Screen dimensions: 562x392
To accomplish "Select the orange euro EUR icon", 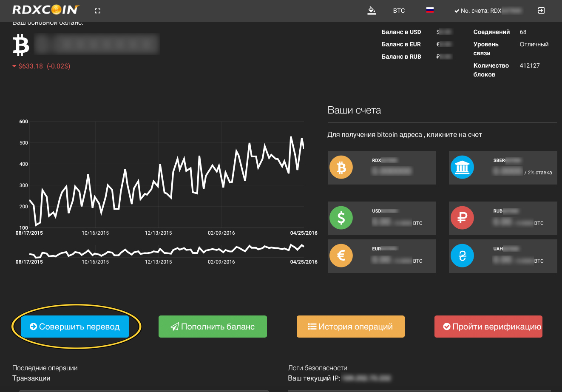I will 341,256.
